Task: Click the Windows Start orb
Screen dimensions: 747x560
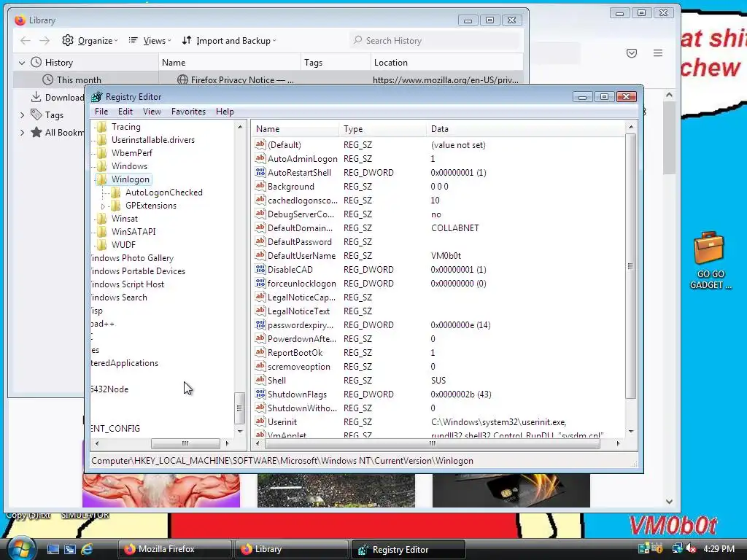Action: [x=21, y=548]
